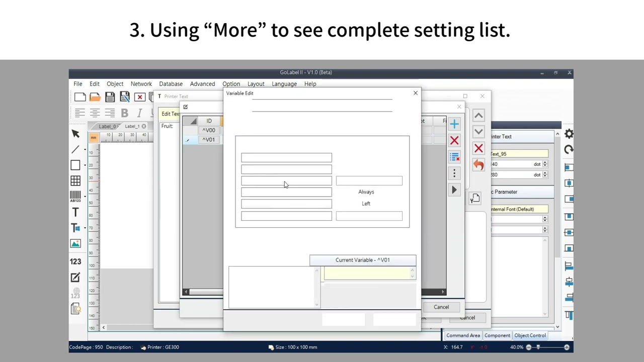Click the zoom-in plus button
The height and width of the screenshot is (362, 644).
(x=567, y=347)
